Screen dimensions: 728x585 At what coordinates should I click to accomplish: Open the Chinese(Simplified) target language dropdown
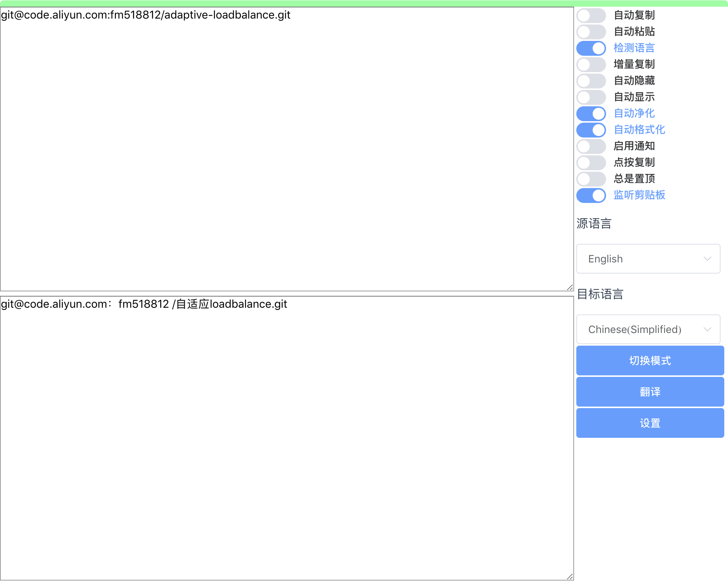coord(648,329)
